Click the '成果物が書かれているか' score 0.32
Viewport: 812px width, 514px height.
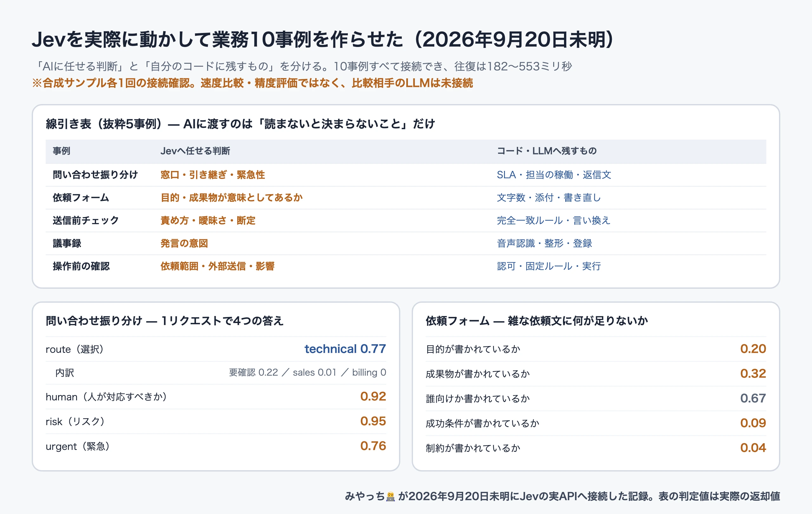(x=753, y=373)
